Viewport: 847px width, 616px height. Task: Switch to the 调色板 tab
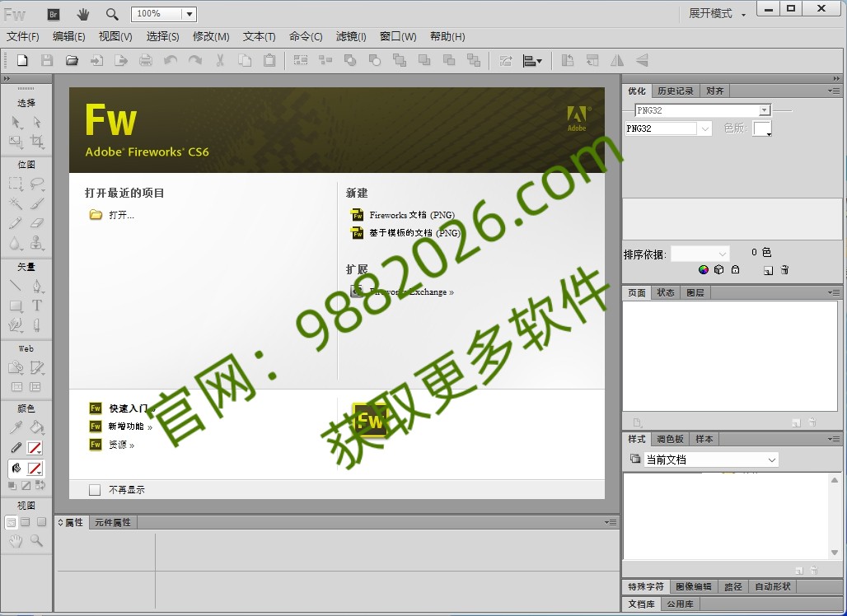point(671,439)
